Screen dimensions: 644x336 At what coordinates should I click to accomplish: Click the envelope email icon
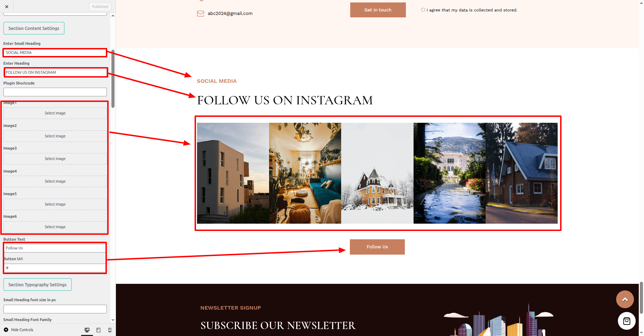point(201,14)
